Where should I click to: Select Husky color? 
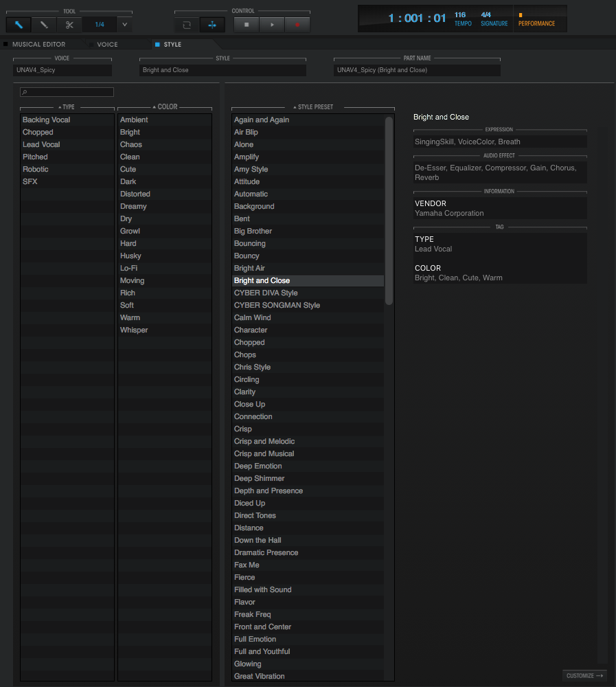[x=165, y=256]
